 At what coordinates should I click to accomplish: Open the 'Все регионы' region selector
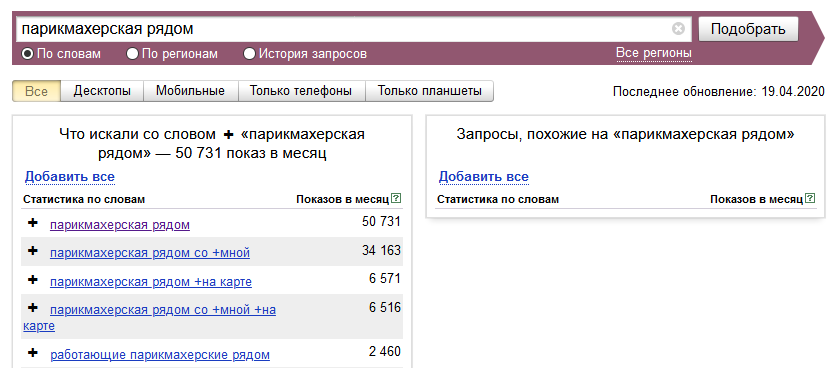click(654, 53)
